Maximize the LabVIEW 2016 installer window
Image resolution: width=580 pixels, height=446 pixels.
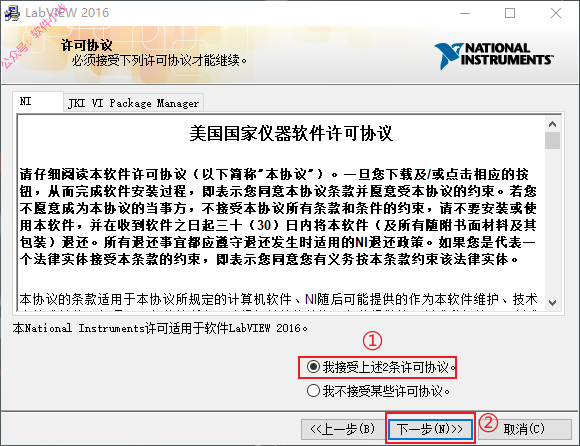(510, 13)
